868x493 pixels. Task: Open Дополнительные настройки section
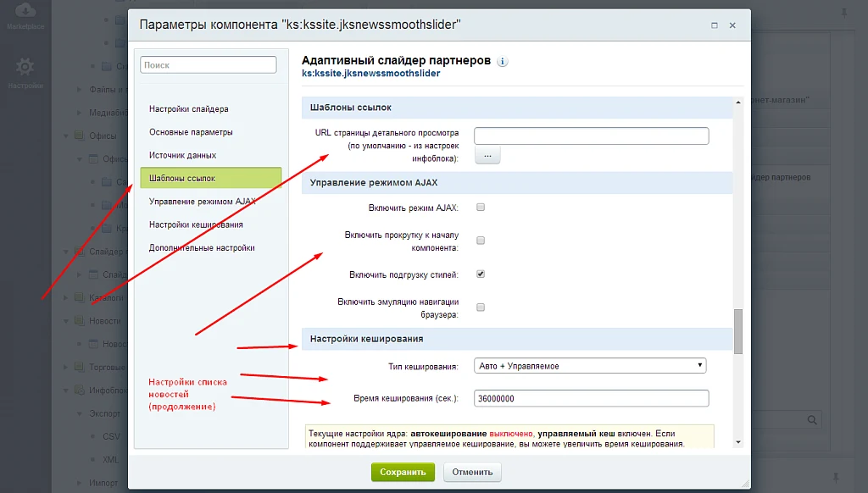[202, 248]
